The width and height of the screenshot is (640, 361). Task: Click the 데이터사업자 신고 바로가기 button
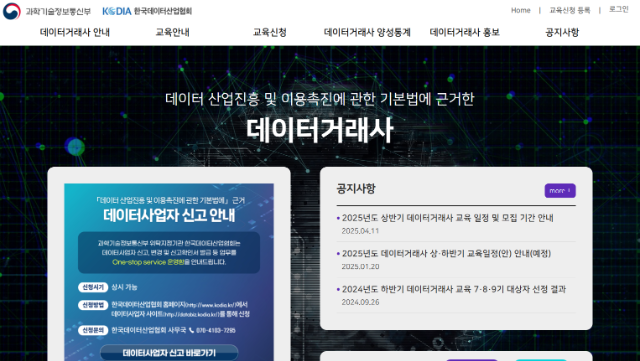[169, 352]
